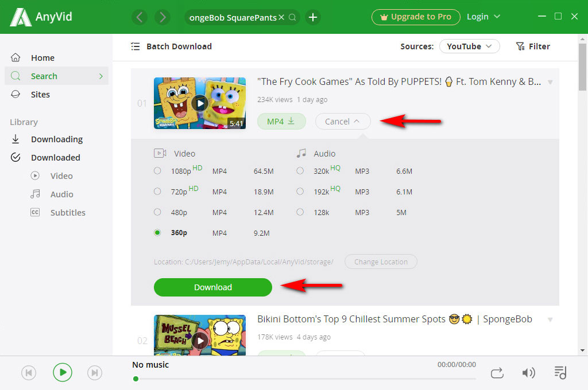Select 720p HD MP4 video option

pos(157,192)
